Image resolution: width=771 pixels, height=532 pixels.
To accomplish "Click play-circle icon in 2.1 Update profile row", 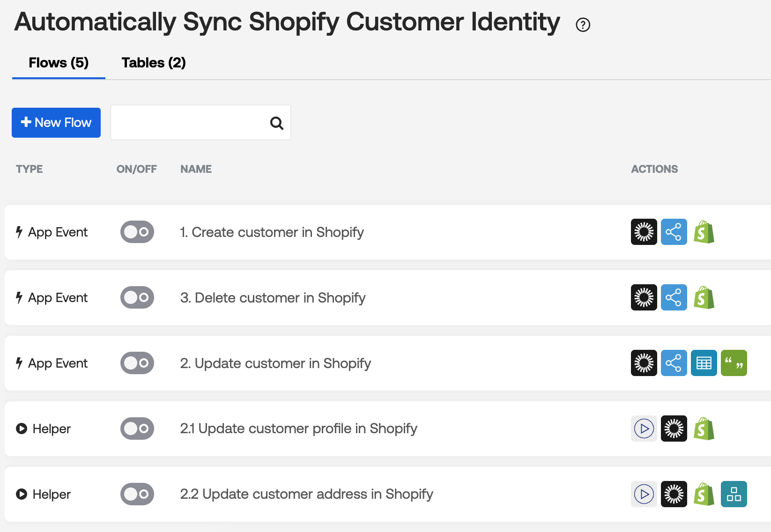I will click(644, 429).
